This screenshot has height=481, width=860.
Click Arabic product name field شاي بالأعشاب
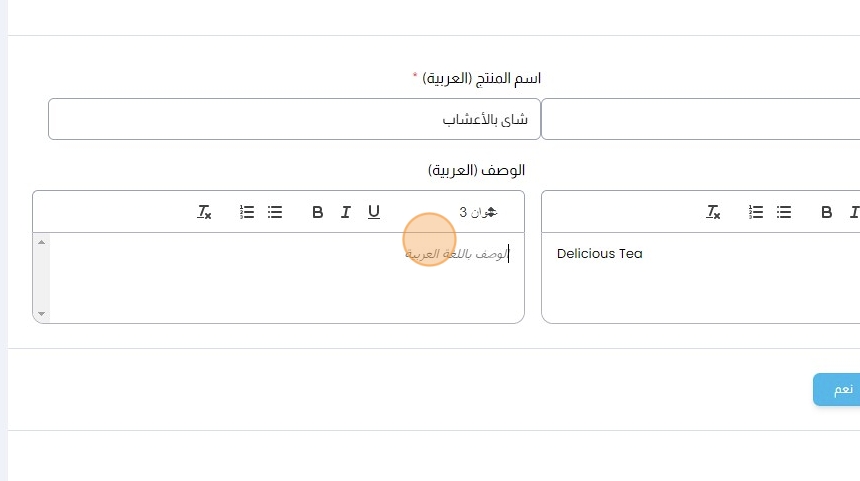tap(294, 119)
